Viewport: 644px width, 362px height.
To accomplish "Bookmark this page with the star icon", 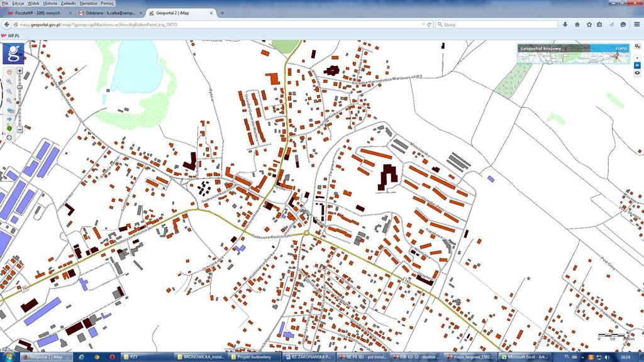I will pos(589,25).
